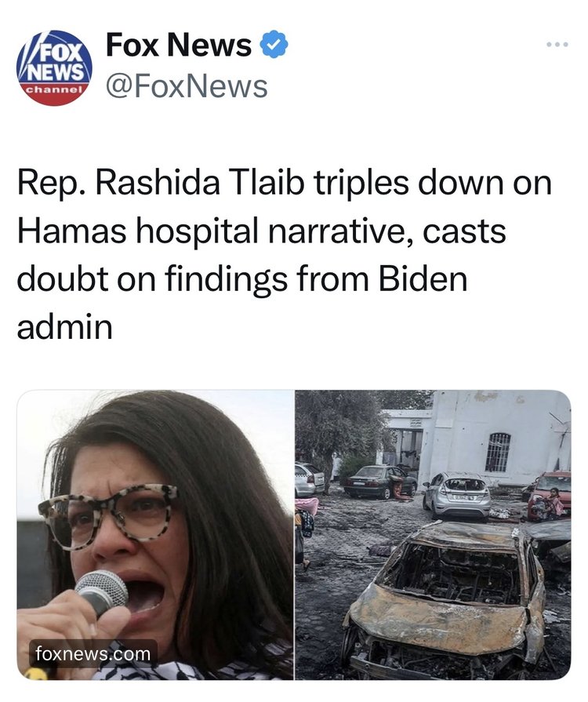The image size is (588, 702).
Task: Click the silver hatchback in the right photo
Action: coord(456,496)
